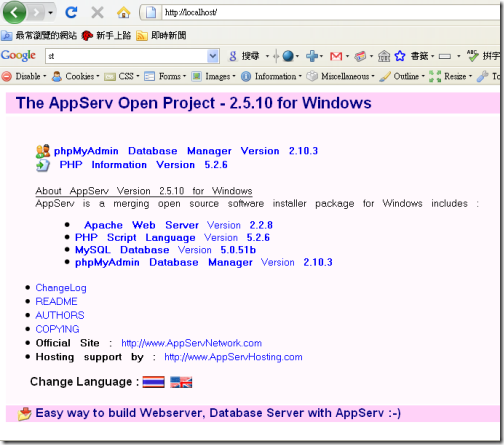Click the Google 搜尋 search button
Viewport: 504px width, 445px height.
[244, 56]
